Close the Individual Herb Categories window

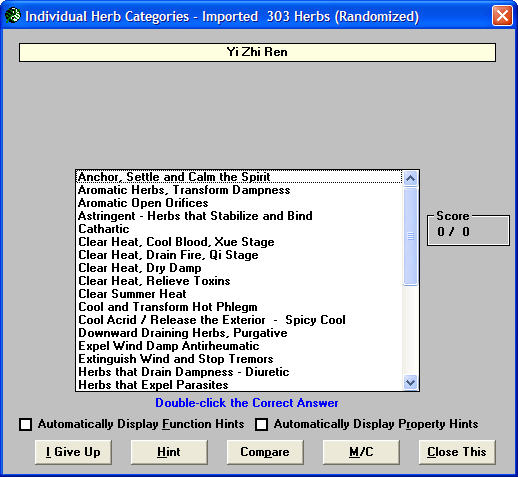click(x=502, y=16)
